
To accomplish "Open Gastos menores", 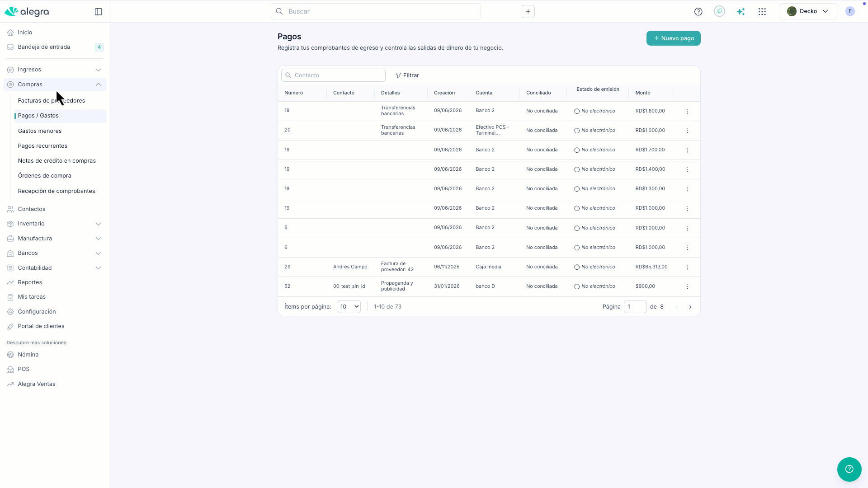I will (x=40, y=131).
